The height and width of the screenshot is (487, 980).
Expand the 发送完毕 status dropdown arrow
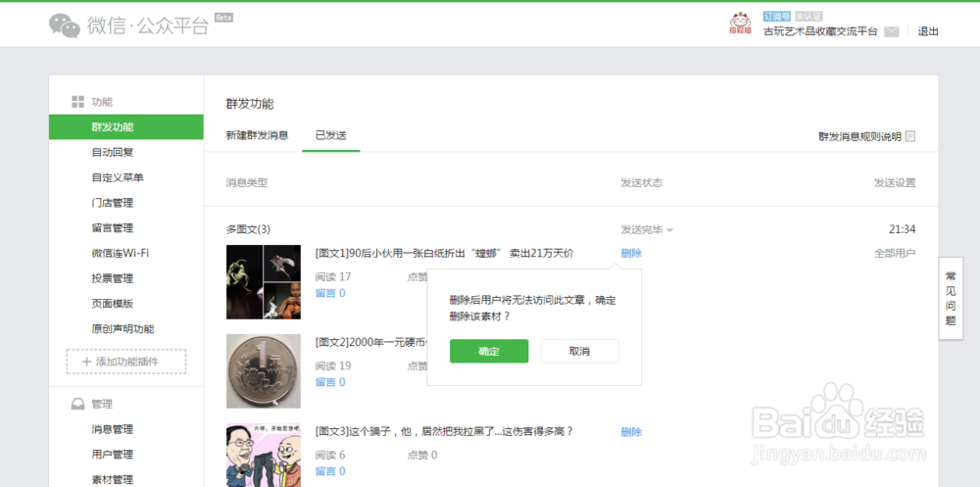(669, 230)
